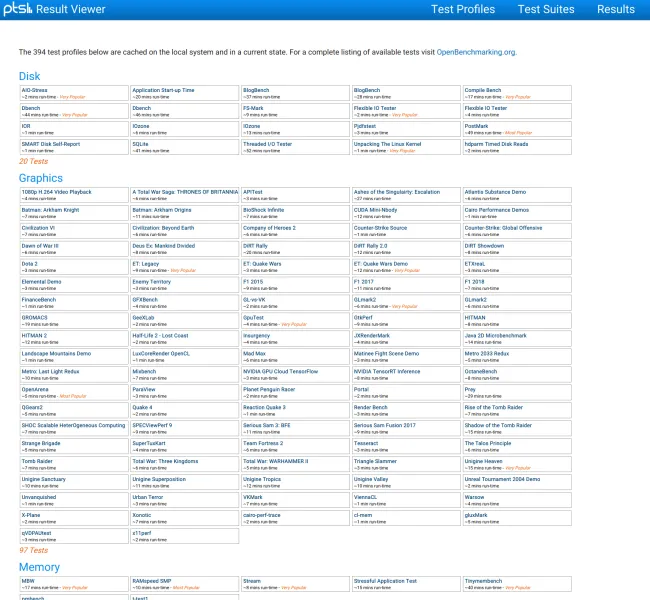Follow the OpenBenchmarking.org link

pos(476,52)
